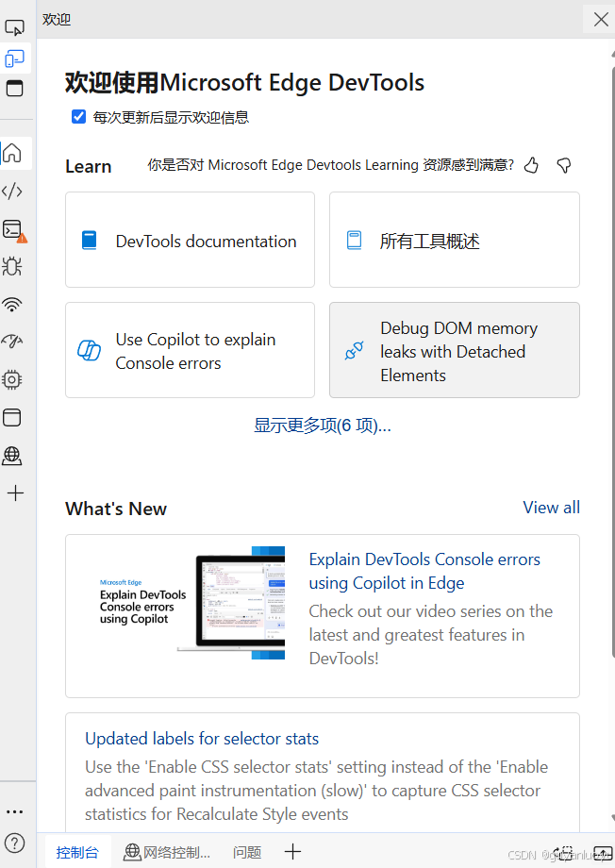Click View all in What's New
This screenshot has width=615, height=868.
tap(552, 507)
